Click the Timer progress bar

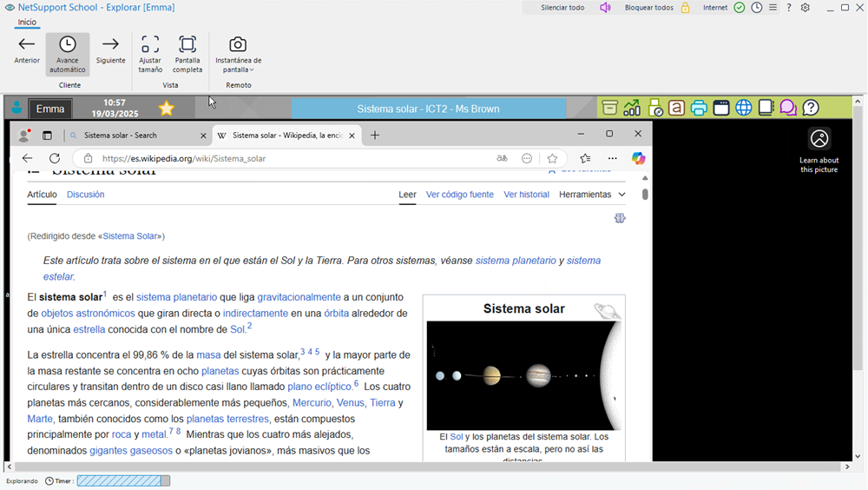click(x=123, y=480)
